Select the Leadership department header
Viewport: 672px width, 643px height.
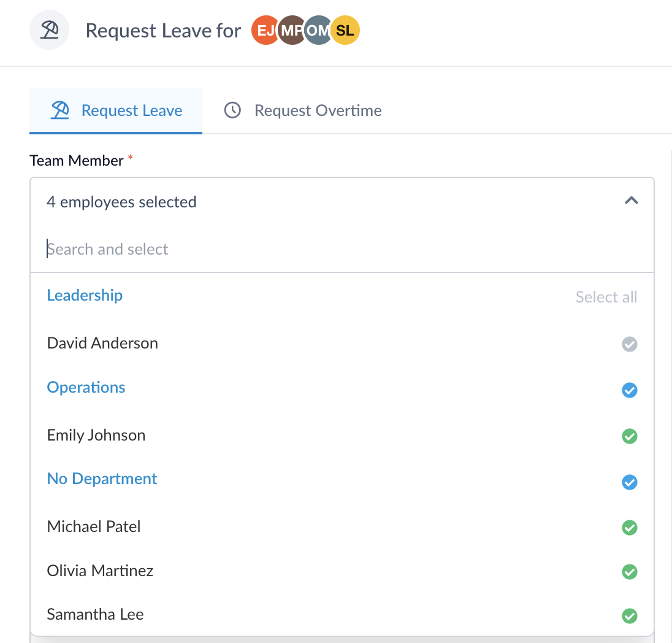click(x=85, y=295)
